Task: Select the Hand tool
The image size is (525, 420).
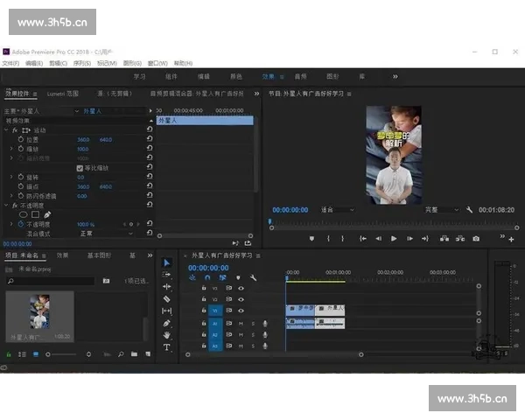Action: pos(167,335)
